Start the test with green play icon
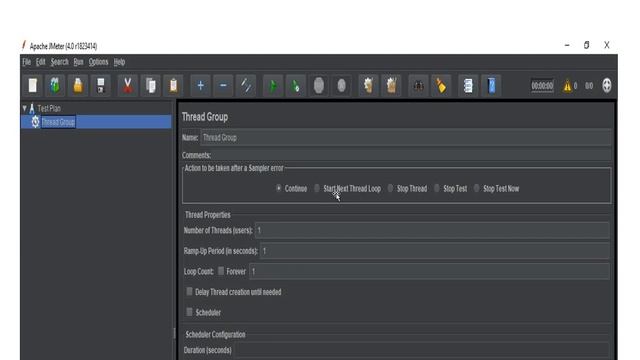The image size is (640, 360). coord(273,86)
